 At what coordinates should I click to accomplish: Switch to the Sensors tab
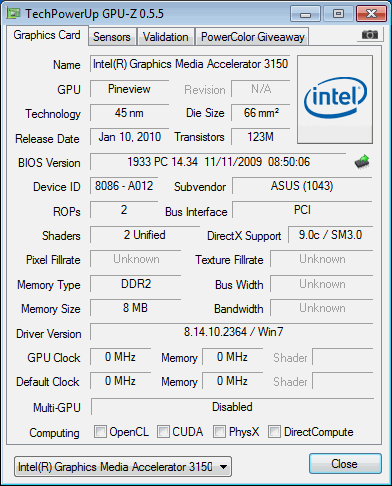click(x=112, y=37)
